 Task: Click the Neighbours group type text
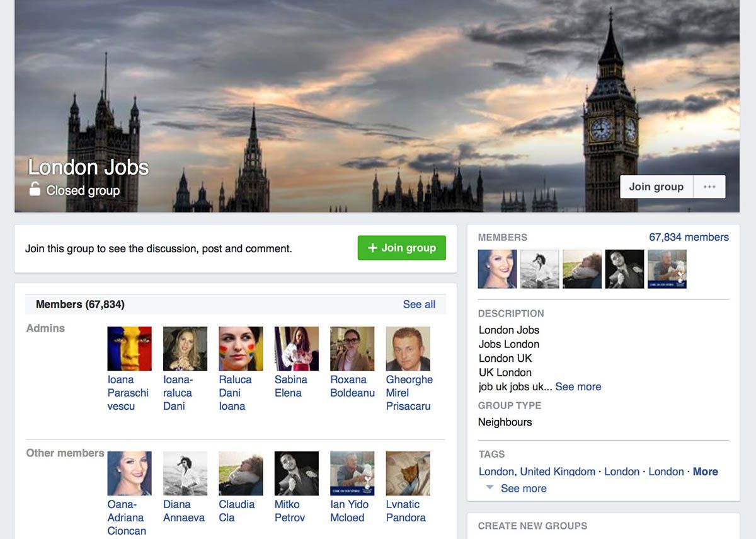505,422
